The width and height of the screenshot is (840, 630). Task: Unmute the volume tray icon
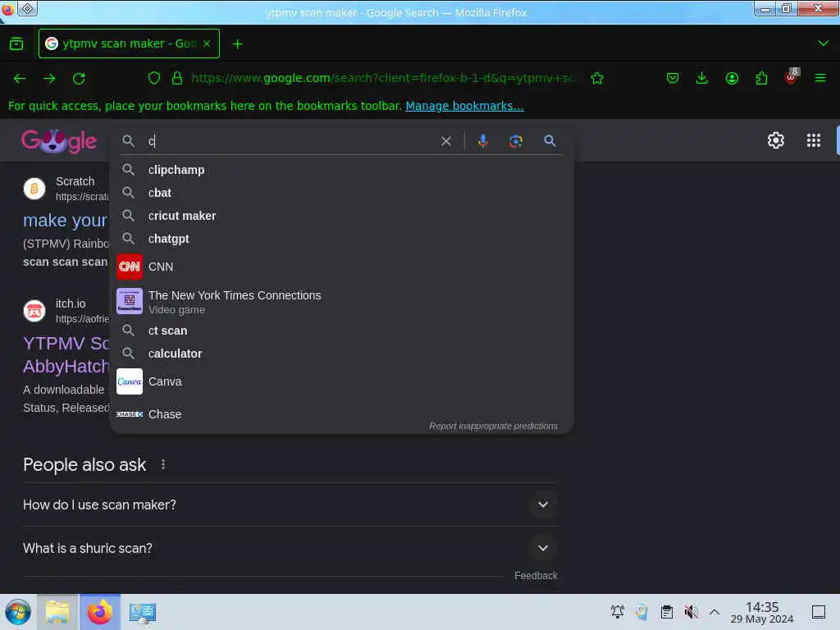click(691, 612)
